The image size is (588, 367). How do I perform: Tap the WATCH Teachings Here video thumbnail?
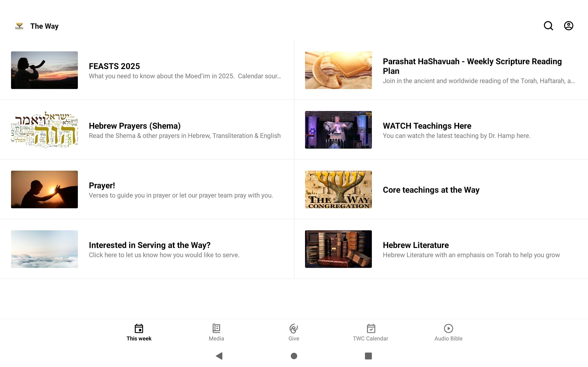pyautogui.click(x=338, y=130)
